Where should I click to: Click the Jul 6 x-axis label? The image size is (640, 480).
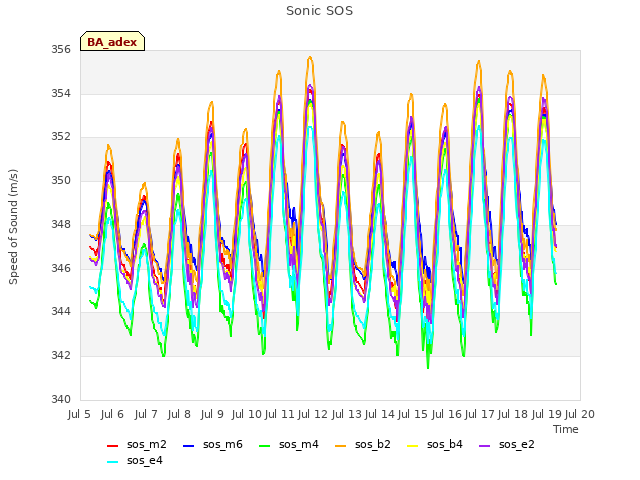(x=112, y=414)
